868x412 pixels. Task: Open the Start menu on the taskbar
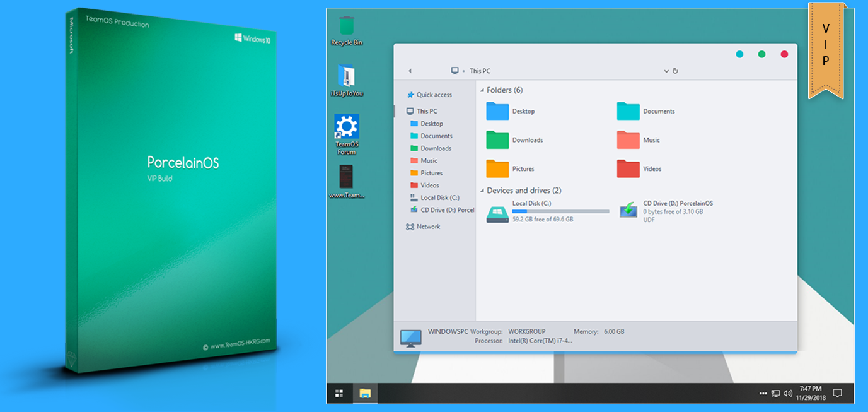(339, 394)
